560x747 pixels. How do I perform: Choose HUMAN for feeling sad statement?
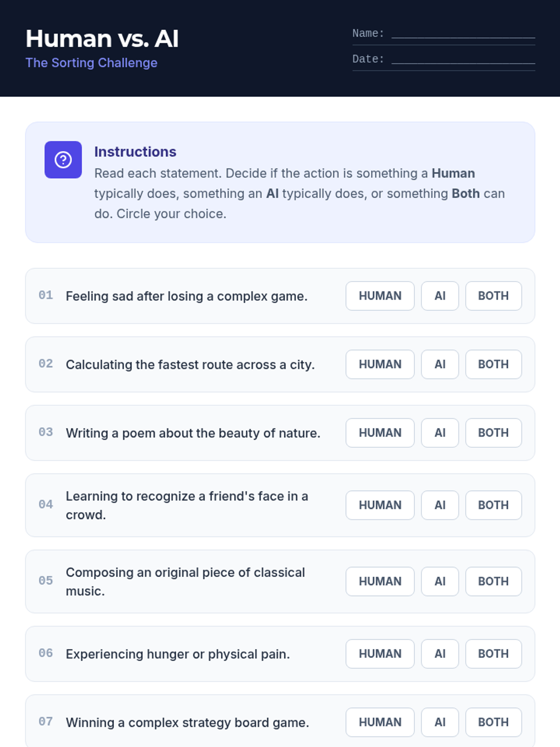(380, 296)
